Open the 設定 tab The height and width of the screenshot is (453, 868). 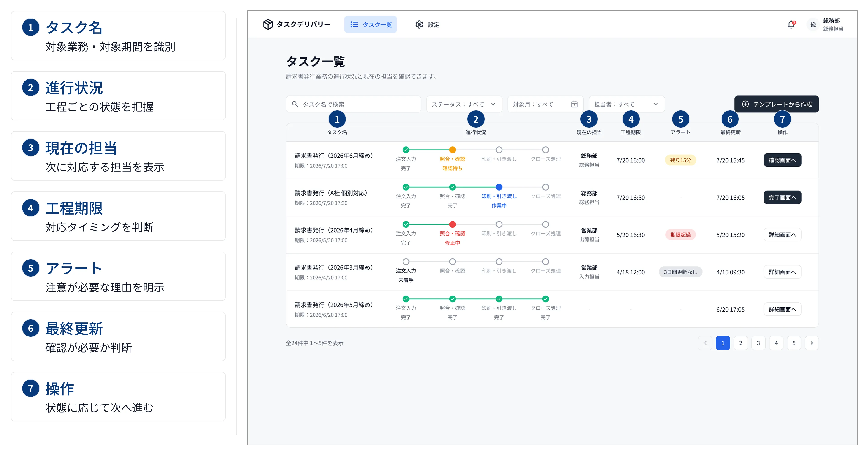pyautogui.click(x=427, y=25)
